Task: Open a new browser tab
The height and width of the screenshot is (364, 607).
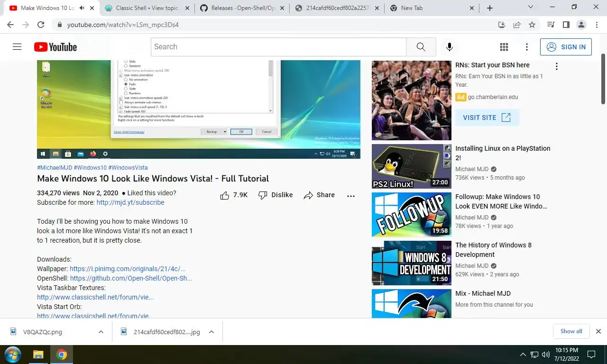Action: coord(490,8)
